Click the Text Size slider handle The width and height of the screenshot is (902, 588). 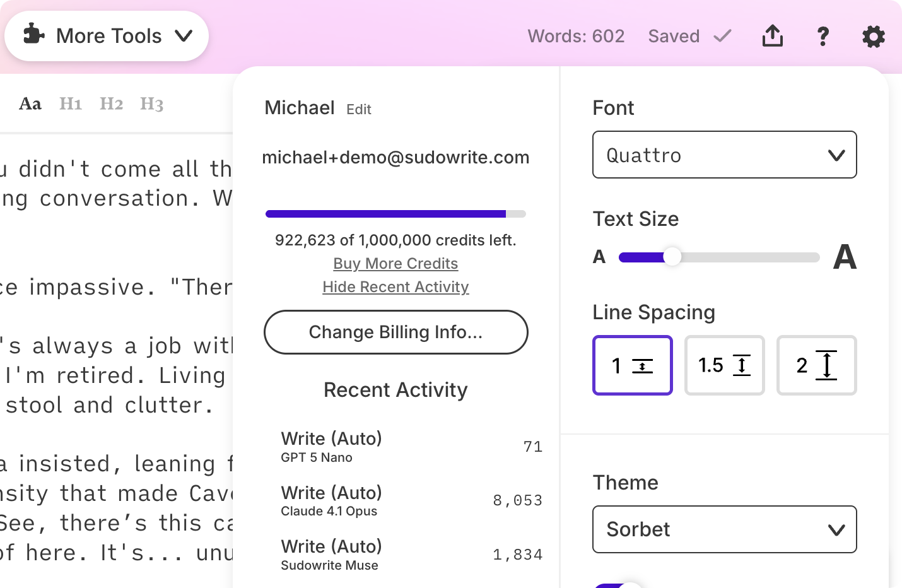tap(672, 257)
